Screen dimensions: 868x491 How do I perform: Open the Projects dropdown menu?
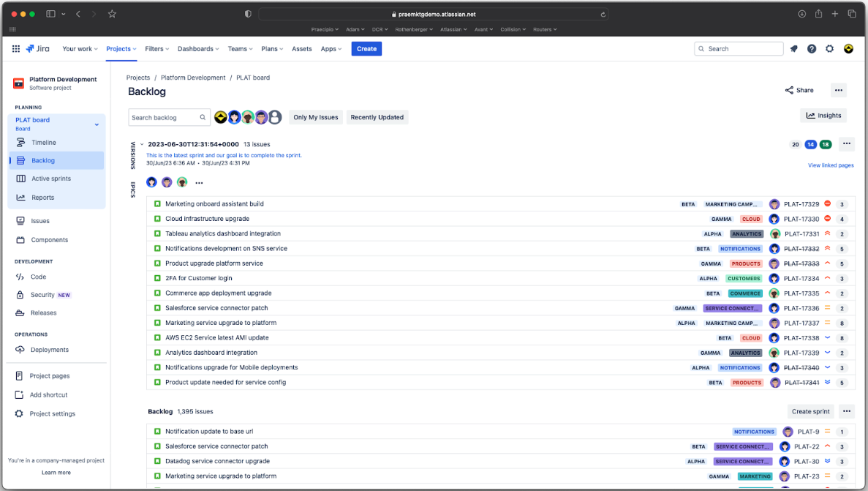121,48
